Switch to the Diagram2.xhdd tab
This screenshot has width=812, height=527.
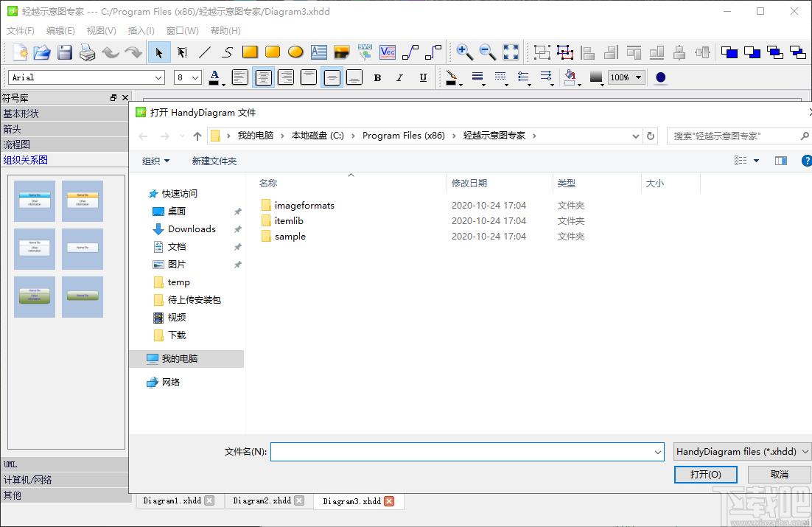(x=262, y=500)
